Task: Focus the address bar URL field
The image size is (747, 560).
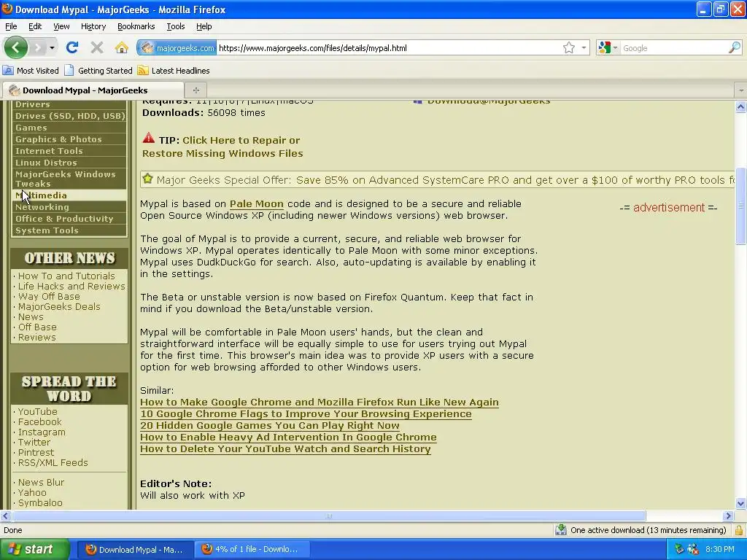Action: [x=388, y=47]
